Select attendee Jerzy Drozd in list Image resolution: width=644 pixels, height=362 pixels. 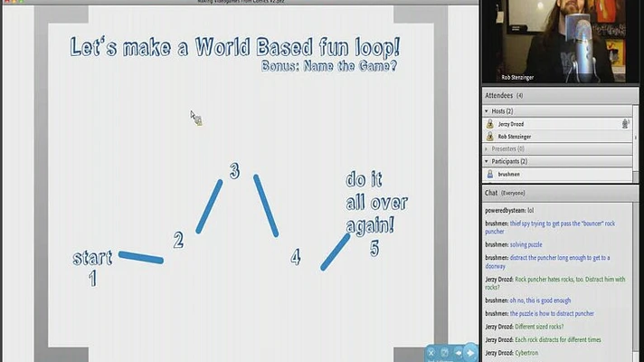tap(557, 124)
